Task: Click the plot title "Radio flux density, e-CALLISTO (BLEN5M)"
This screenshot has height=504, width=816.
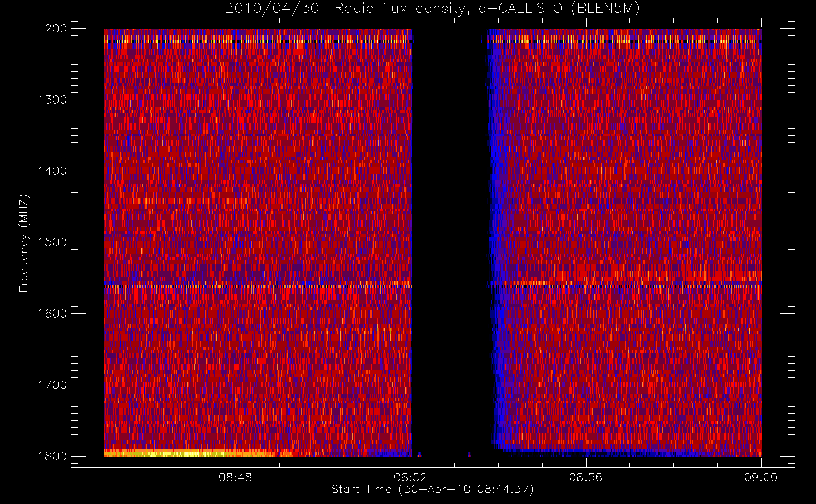Action: (487, 9)
